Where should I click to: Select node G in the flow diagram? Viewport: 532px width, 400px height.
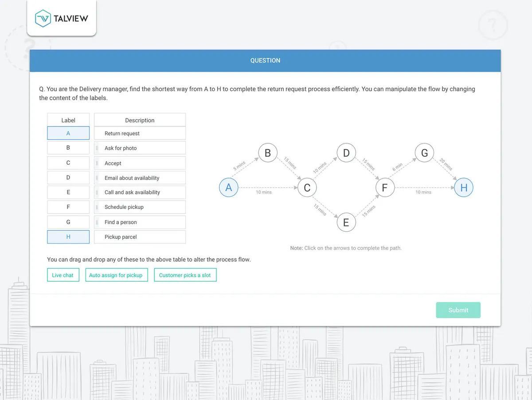(x=424, y=153)
